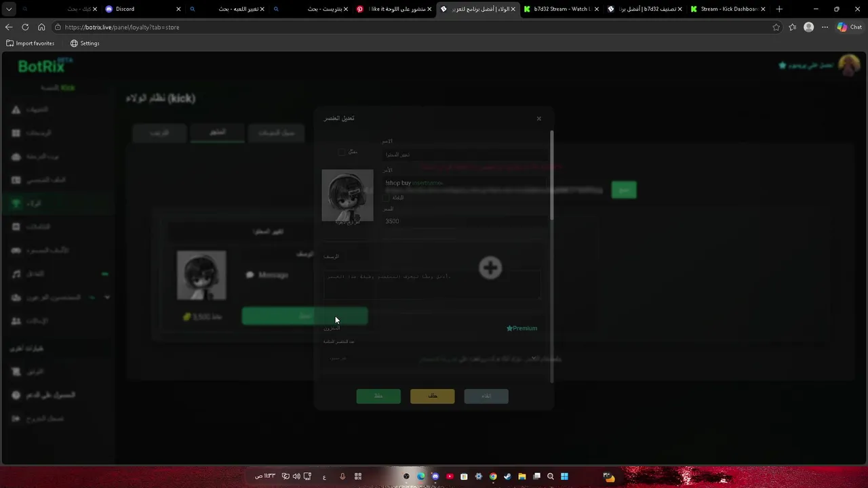Click the logout icon in sidebar

coord(16,418)
